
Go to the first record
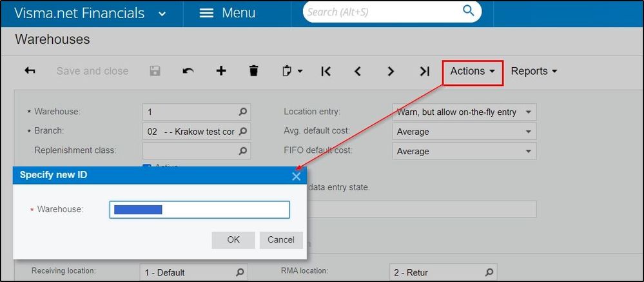326,71
